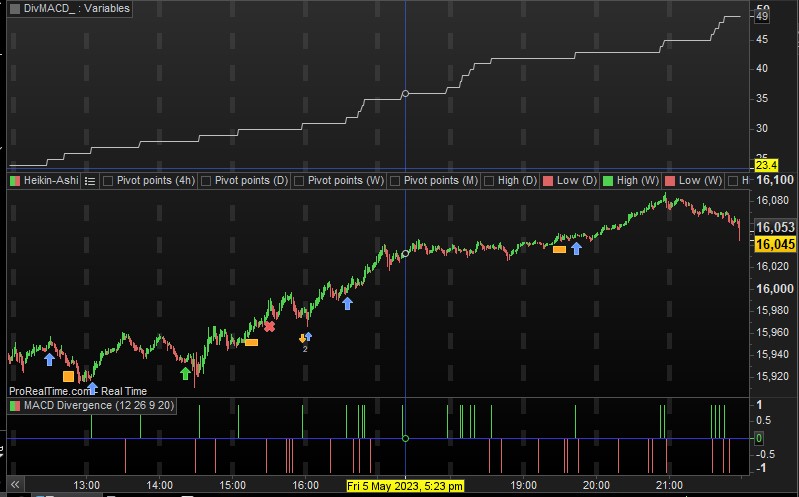Click the DivMACD_ gray square icon
The width and height of the screenshot is (799, 497).
coord(15,9)
